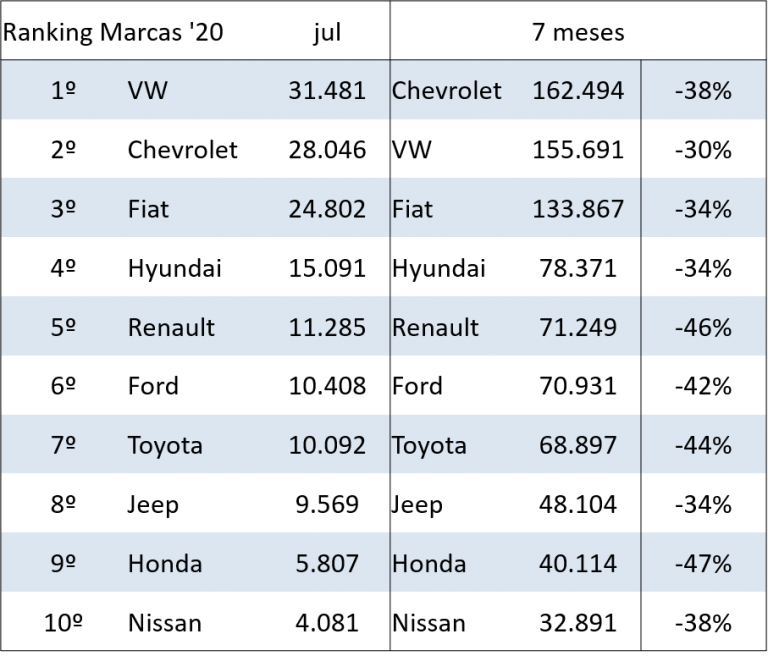
Task: Select the value 10.092
Action: point(327,445)
